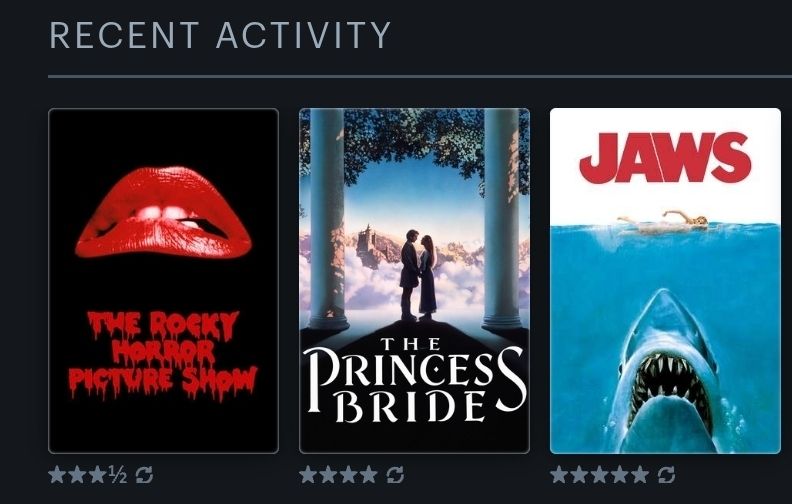Open The Princess Bride film poster

414,281
